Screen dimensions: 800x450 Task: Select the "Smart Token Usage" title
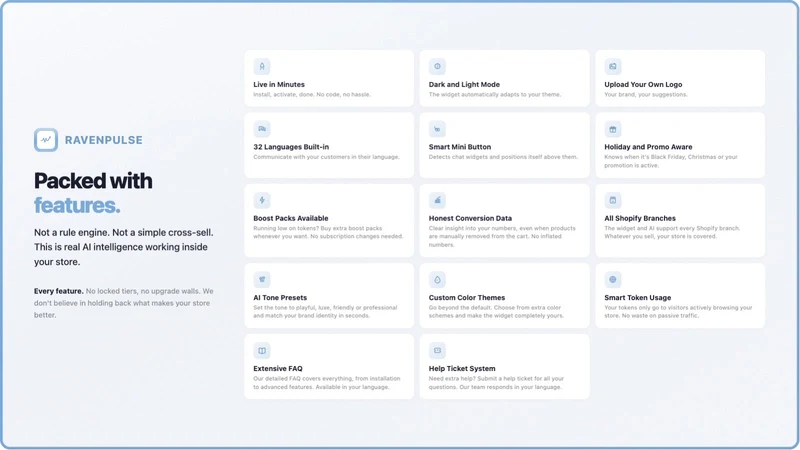(x=638, y=297)
